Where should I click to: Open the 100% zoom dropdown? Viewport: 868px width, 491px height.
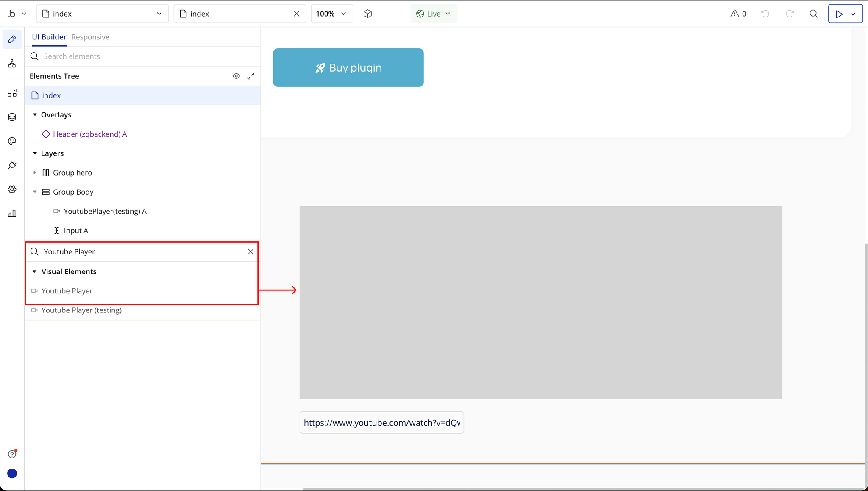pyautogui.click(x=331, y=14)
